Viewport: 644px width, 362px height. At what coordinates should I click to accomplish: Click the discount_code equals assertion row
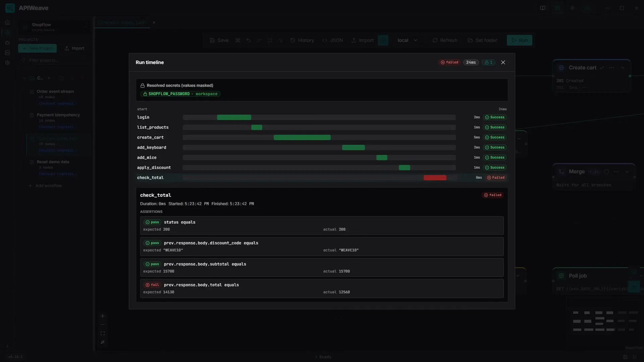click(322, 246)
